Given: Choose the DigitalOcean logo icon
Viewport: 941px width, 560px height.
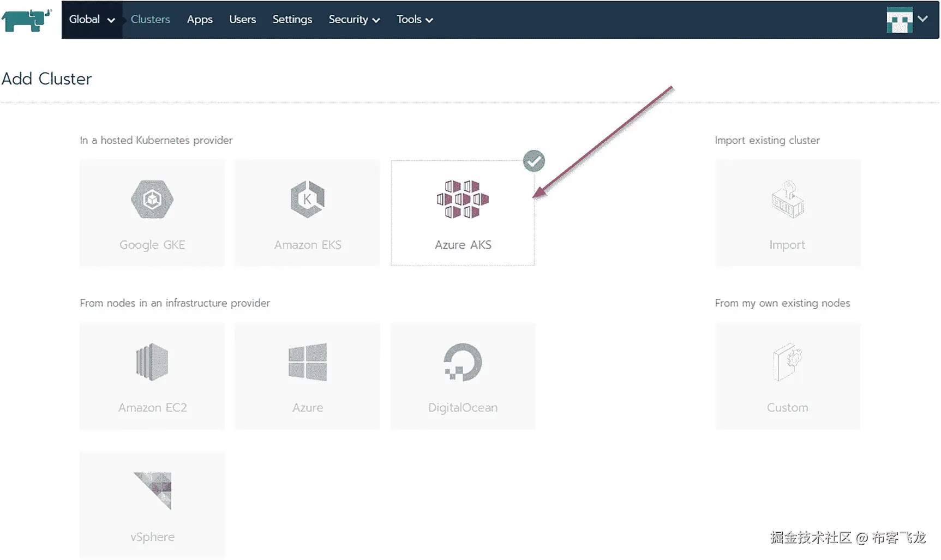Looking at the screenshot, I should point(463,362).
